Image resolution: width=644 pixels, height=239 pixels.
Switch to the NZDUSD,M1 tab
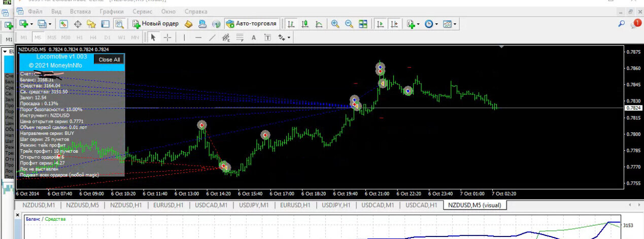[x=39, y=205]
